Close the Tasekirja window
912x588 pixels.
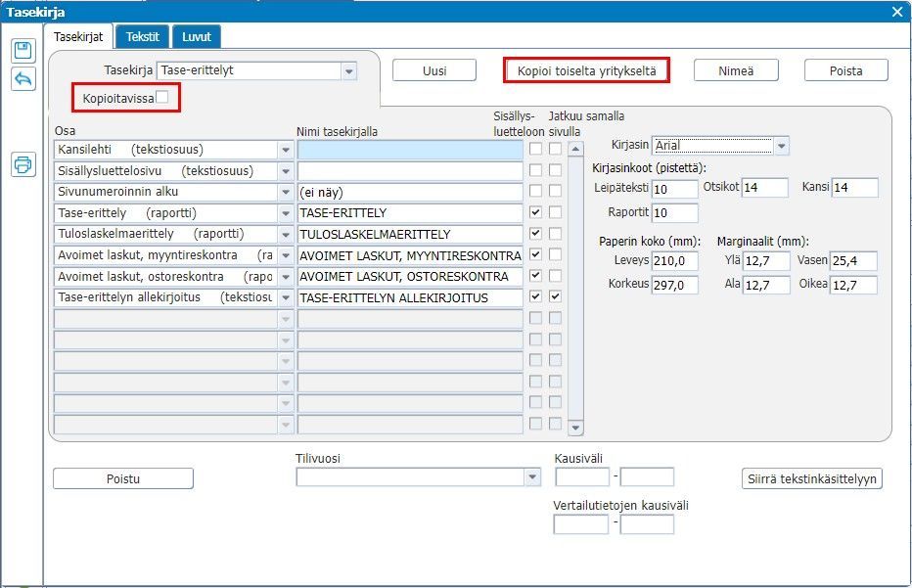pyautogui.click(x=898, y=12)
